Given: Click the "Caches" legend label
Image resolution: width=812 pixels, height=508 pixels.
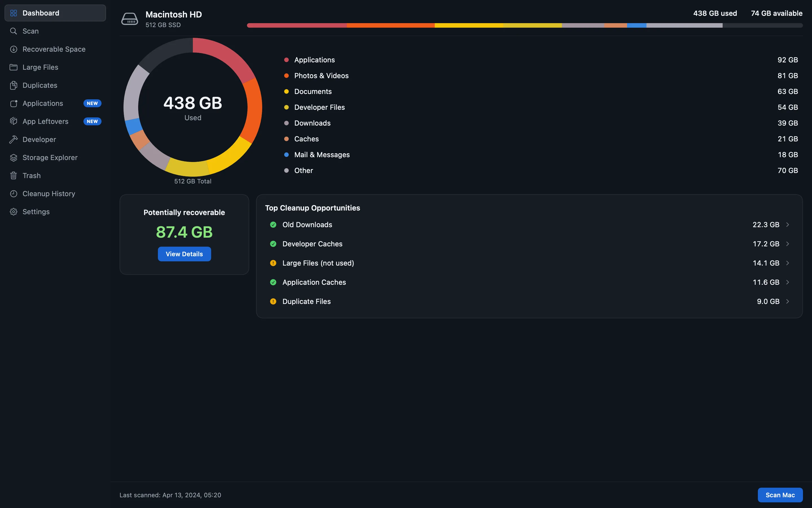Looking at the screenshot, I should pyautogui.click(x=306, y=139).
